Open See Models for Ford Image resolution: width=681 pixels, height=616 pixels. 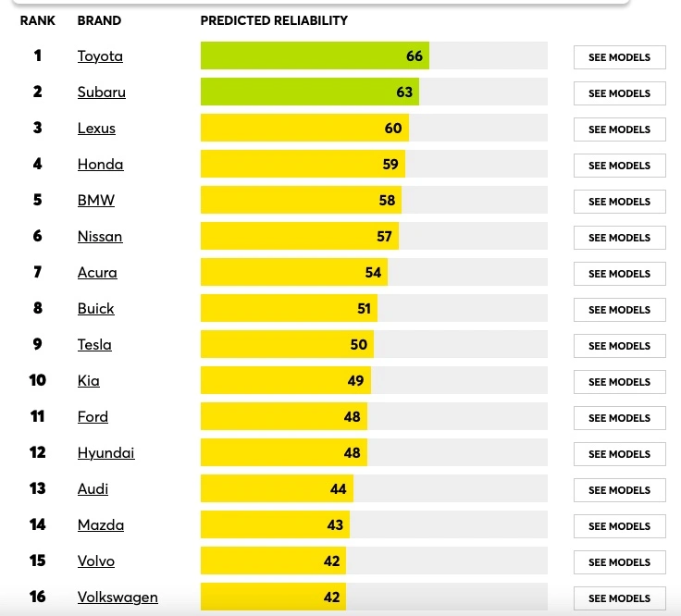tap(619, 418)
